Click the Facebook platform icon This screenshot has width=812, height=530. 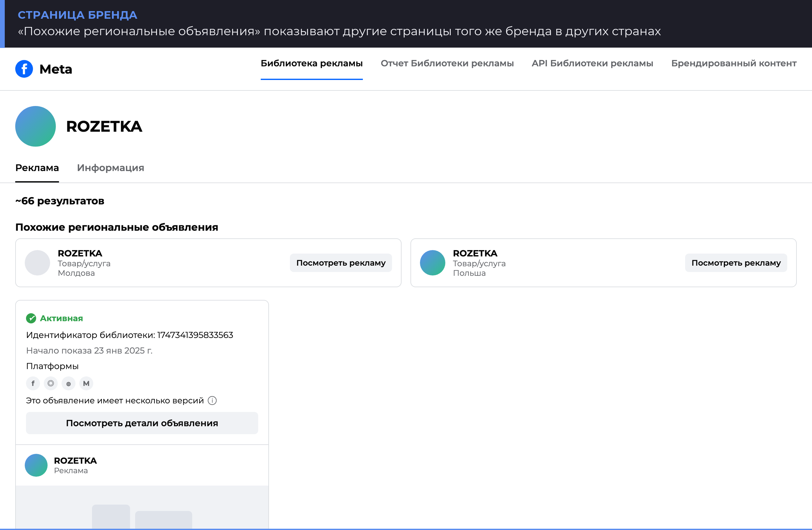pos(33,383)
